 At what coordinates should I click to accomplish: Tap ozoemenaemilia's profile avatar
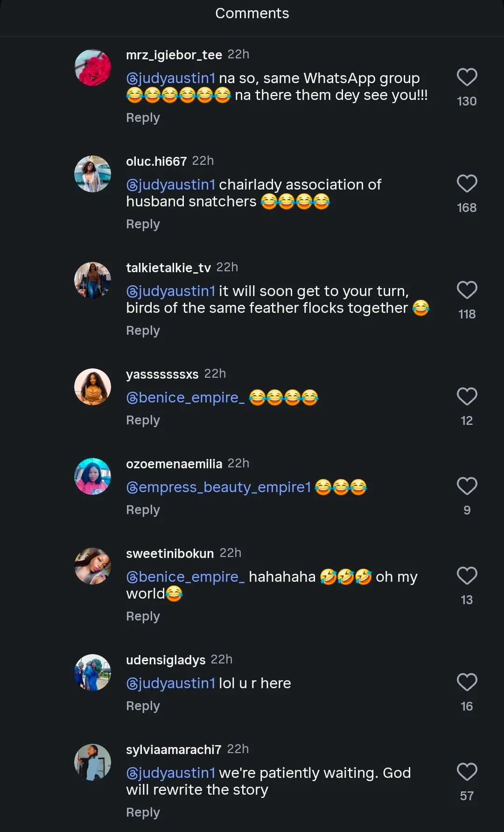click(x=93, y=477)
